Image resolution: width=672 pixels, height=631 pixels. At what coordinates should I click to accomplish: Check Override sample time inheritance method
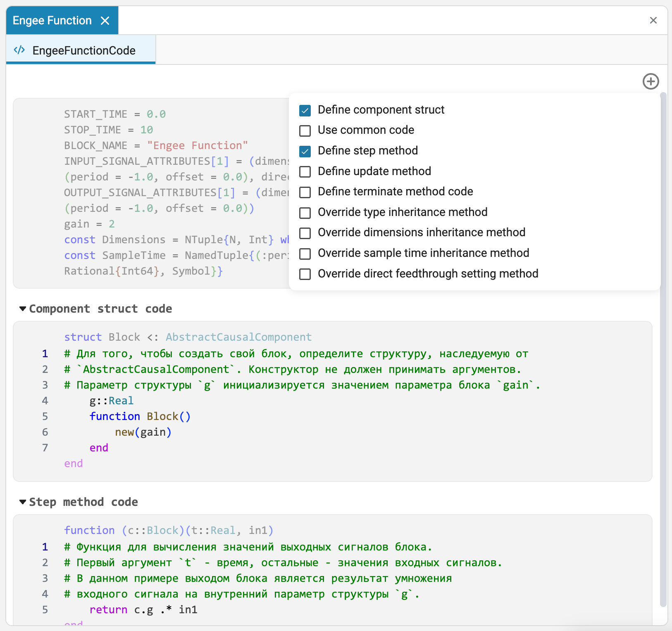tap(305, 254)
